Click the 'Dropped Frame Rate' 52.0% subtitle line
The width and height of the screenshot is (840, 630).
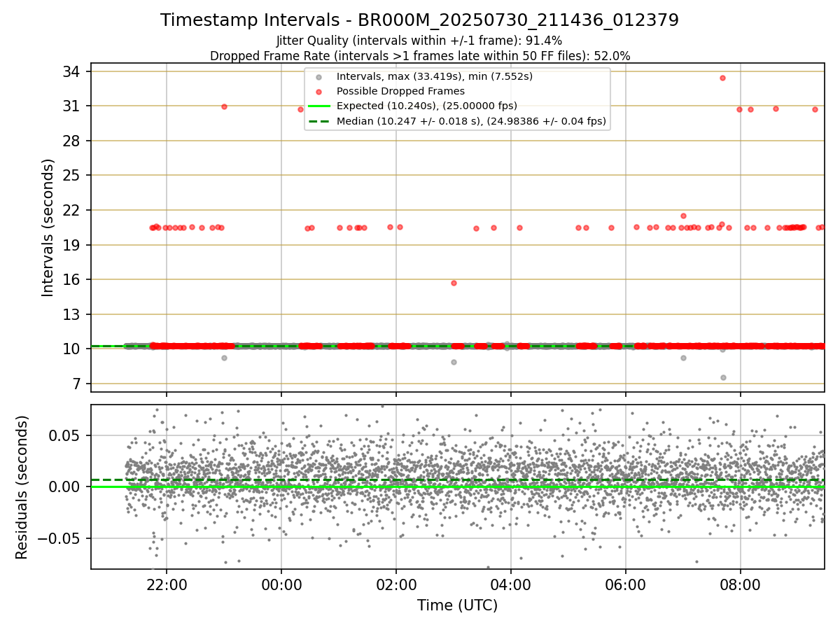pos(419,56)
